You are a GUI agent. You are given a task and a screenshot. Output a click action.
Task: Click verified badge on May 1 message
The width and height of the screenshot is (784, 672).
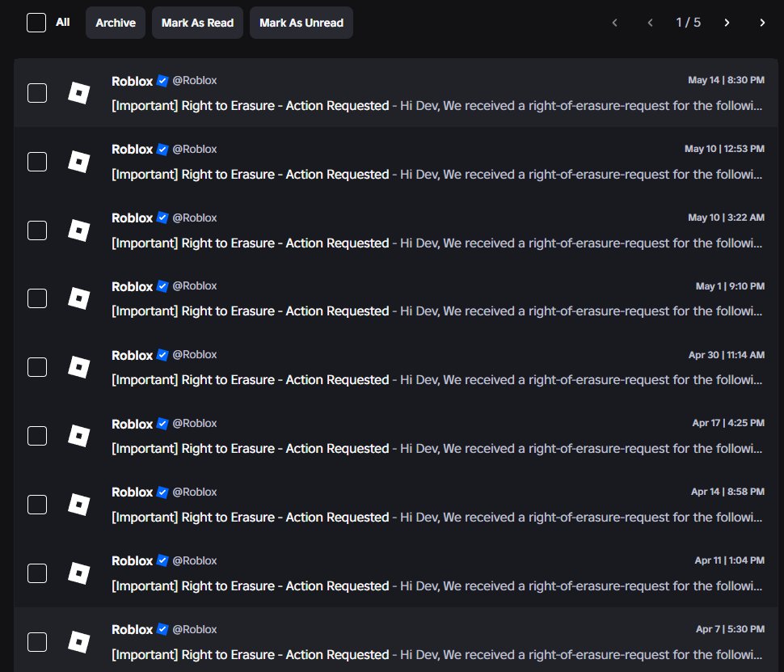162,286
